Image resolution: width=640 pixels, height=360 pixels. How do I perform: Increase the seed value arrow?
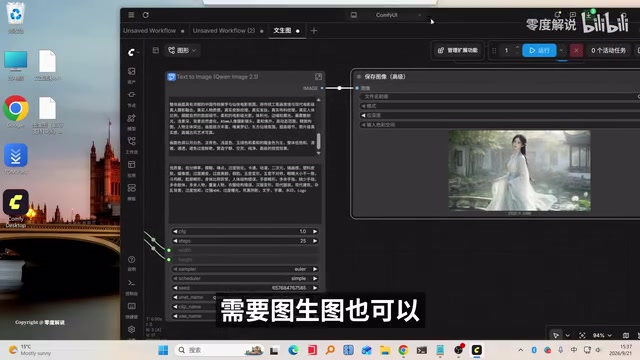[x=315, y=288]
